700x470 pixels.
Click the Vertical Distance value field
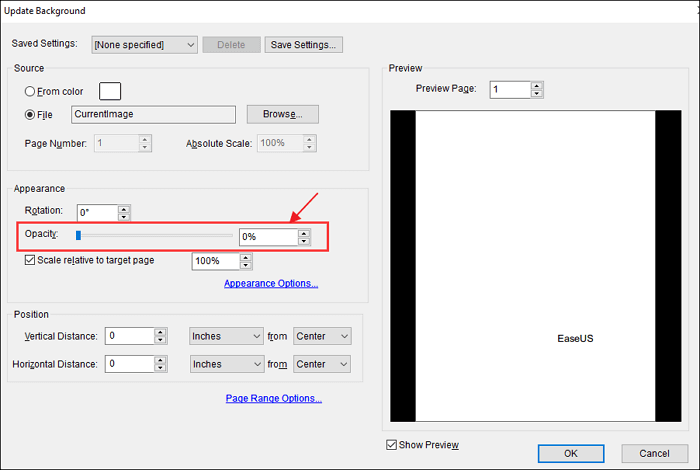130,336
